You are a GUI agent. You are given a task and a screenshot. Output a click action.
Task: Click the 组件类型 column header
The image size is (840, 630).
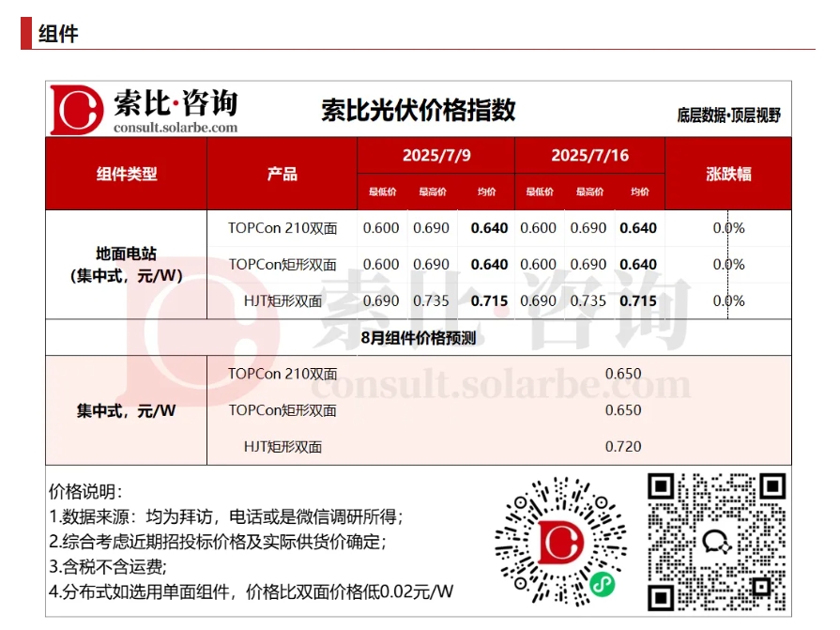[127, 174]
